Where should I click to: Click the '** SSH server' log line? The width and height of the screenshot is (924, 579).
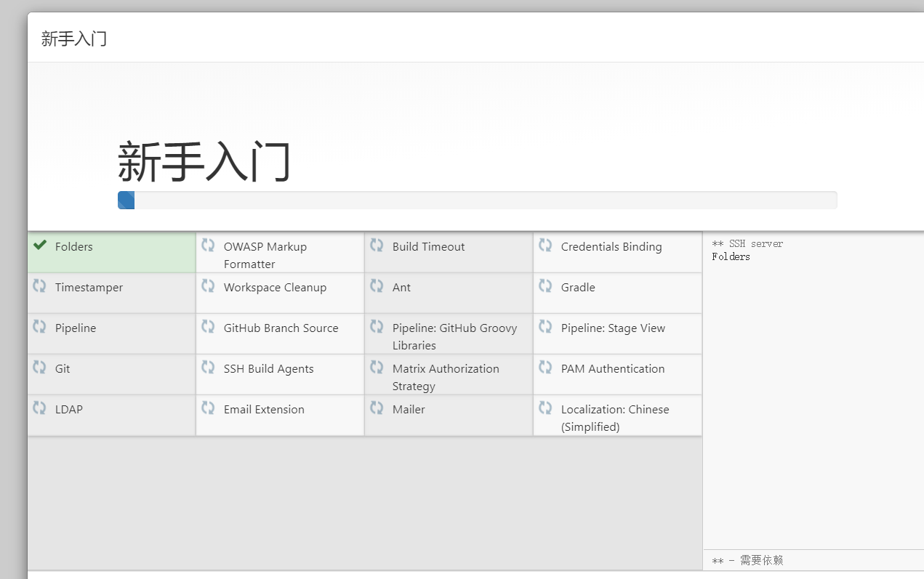click(x=747, y=243)
